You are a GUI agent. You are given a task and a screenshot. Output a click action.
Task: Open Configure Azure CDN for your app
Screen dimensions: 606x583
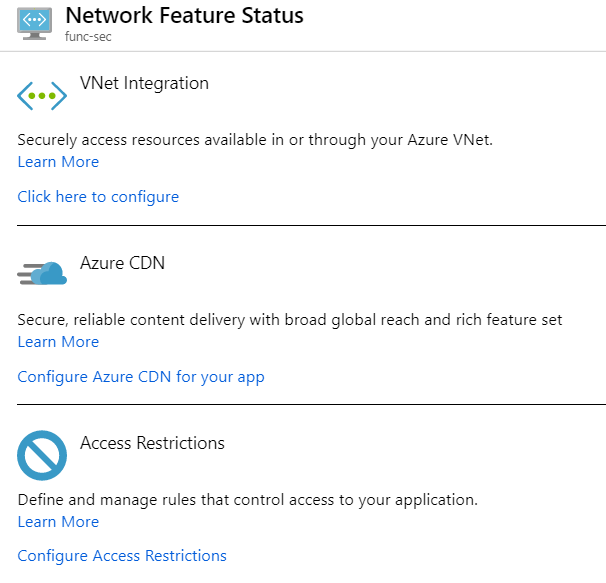(141, 377)
